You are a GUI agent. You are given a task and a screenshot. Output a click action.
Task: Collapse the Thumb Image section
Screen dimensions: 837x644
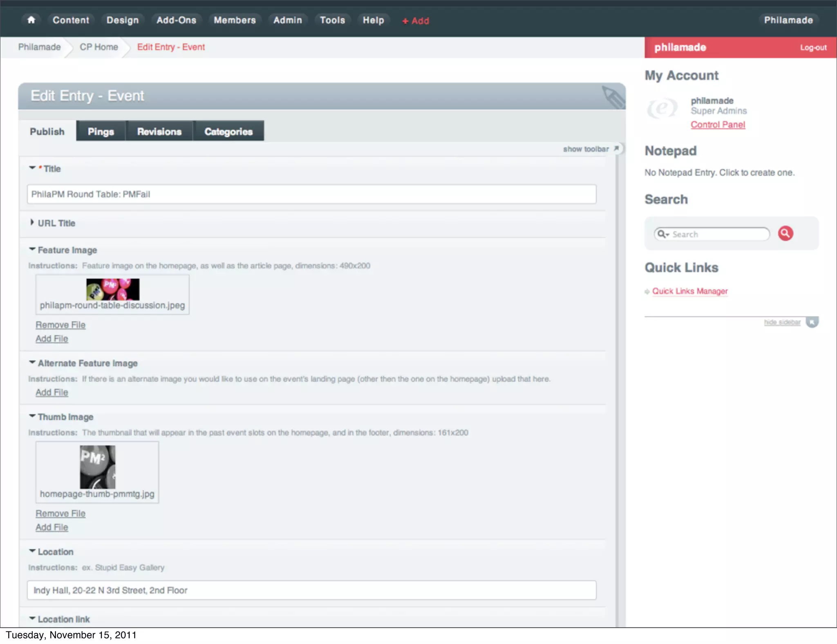(x=32, y=416)
